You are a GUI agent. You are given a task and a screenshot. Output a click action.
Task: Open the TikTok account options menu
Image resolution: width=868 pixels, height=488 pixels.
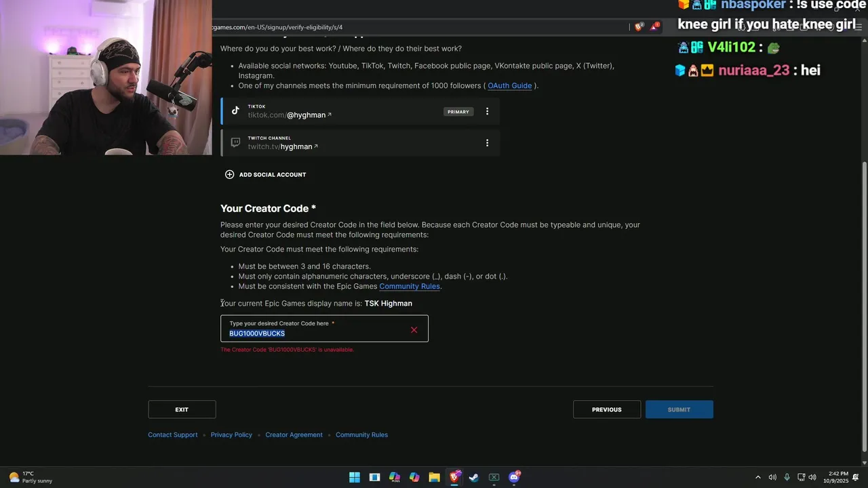pyautogui.click(x=487, y=111)
